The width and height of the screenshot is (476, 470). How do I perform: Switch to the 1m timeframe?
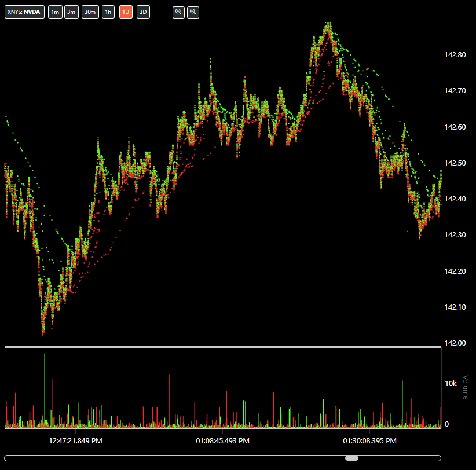(x=55, y=12)
